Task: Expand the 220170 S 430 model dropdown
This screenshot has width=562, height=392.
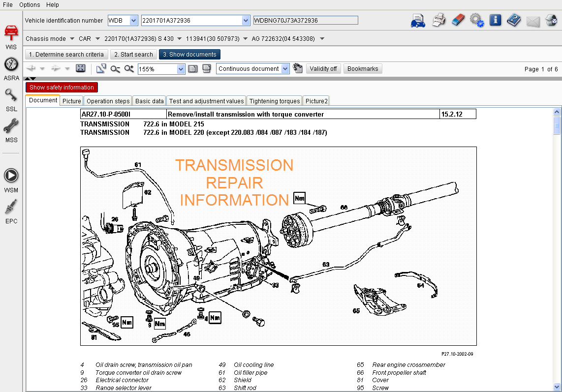Action: pyautogui.click(x=179, y=38)
